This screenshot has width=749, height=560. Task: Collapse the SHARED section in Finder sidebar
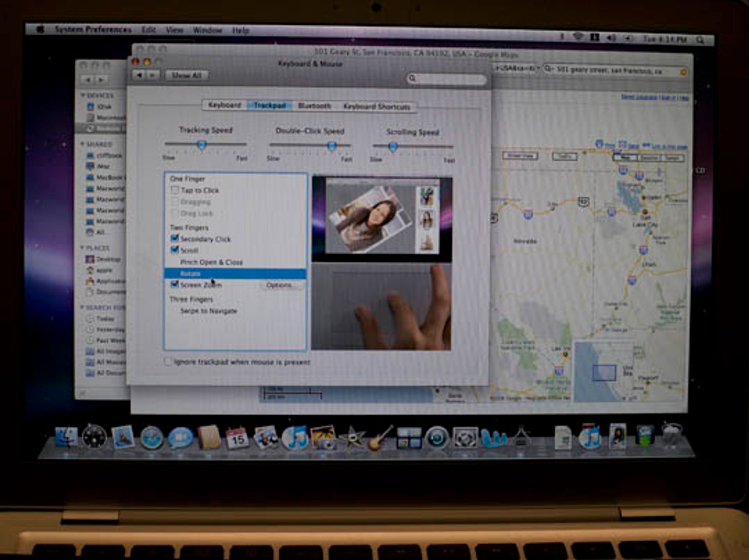pos(82,144)
